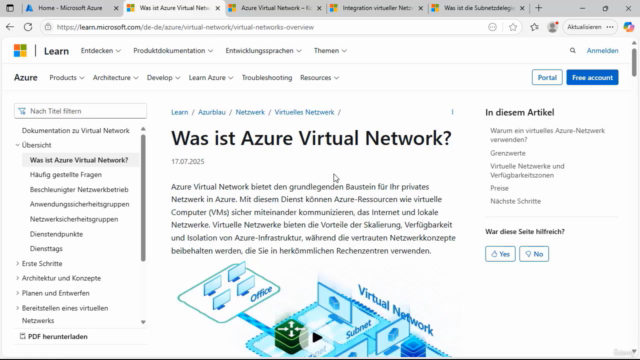Jump to Grenzwerte section

pyautogui.click(x=508, y=153)
